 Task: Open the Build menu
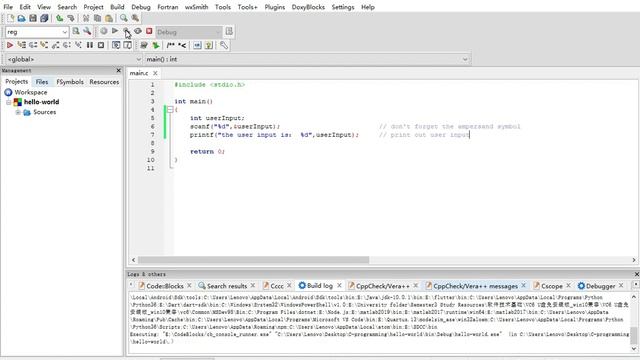pyautogui.click(x=117, y=7)
